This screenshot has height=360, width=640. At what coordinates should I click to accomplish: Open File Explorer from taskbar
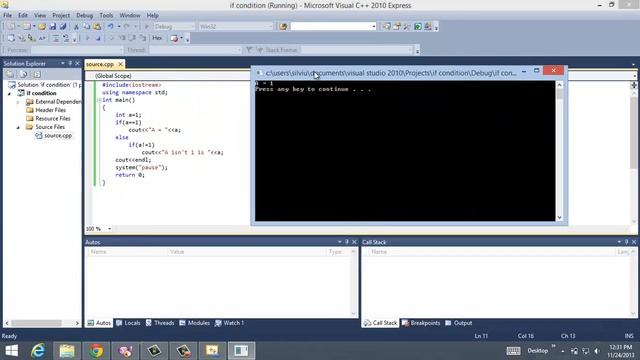tap(67, 351)
